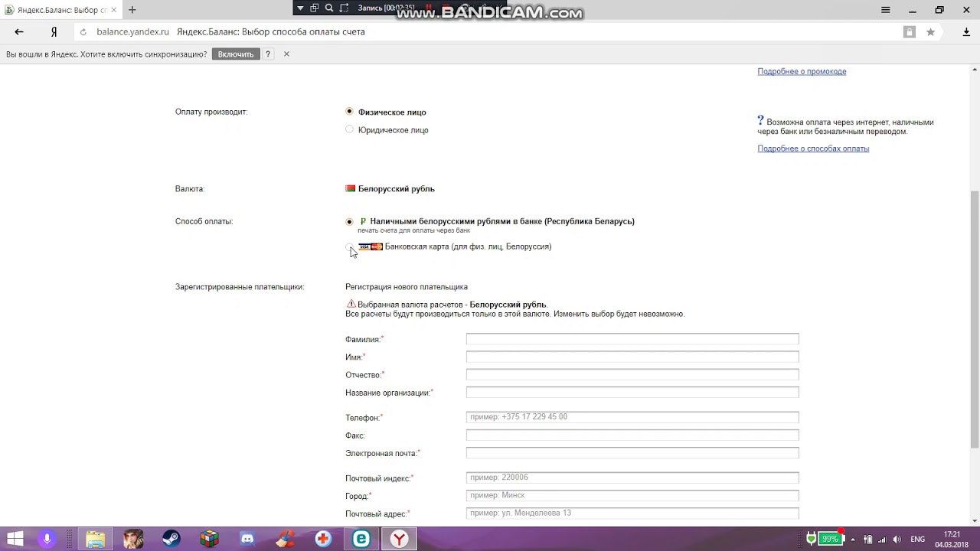The image size is (980, 551).
Task: Go back with the browser back arrow
Action: click(x=19, y=32)
